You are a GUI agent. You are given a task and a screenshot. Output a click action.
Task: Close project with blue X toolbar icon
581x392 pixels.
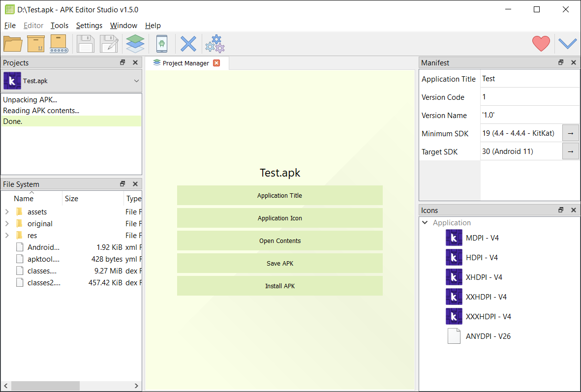[188, 44]
